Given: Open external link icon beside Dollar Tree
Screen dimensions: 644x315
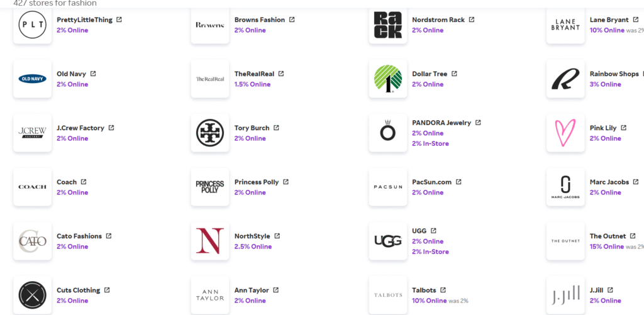Looking at the screenshot, I should (454, 74).
